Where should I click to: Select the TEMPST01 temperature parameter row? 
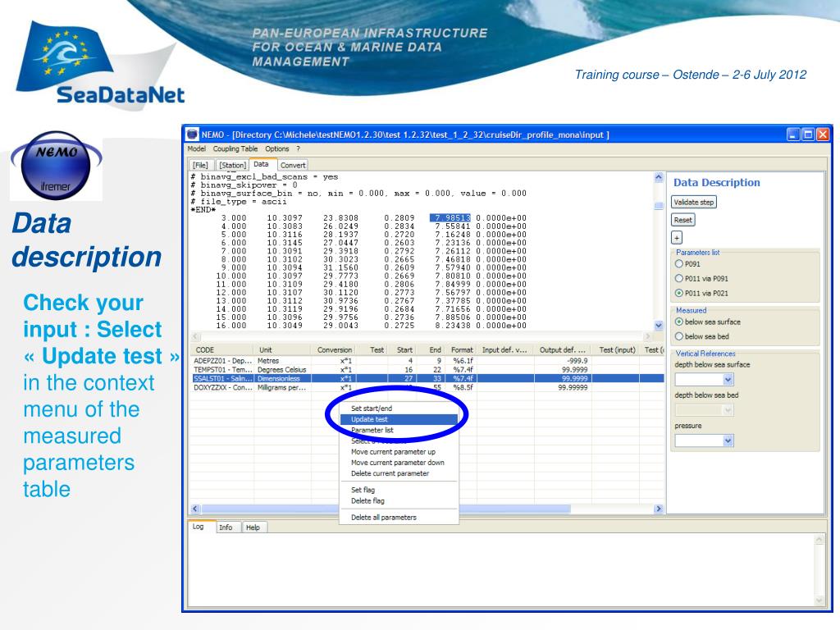(427, 369)
